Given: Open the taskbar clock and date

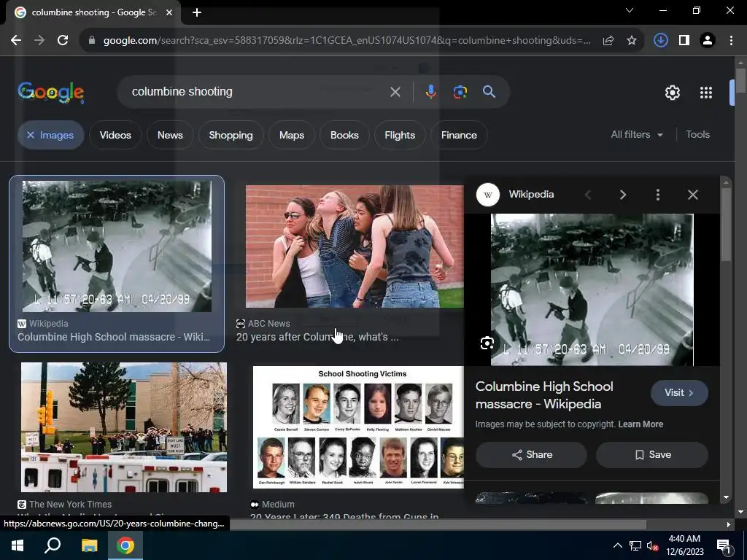Looking at the screenshot, I should click(x=684, y=545).
